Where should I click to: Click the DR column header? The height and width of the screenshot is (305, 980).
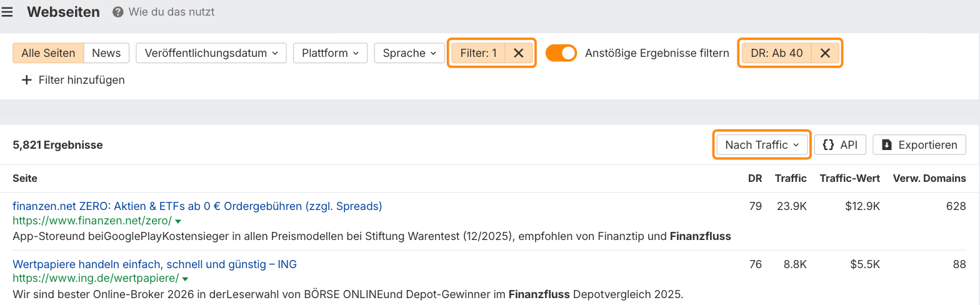755,179
